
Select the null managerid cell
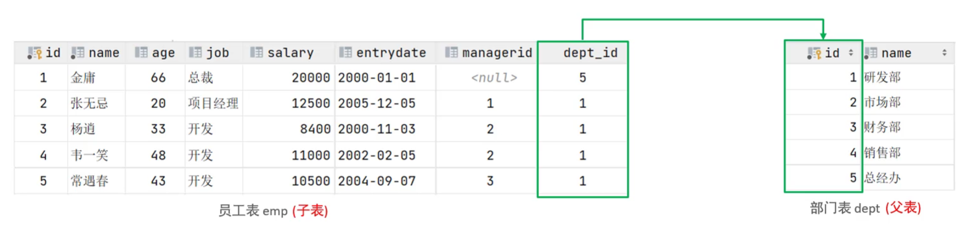point(494,78)
